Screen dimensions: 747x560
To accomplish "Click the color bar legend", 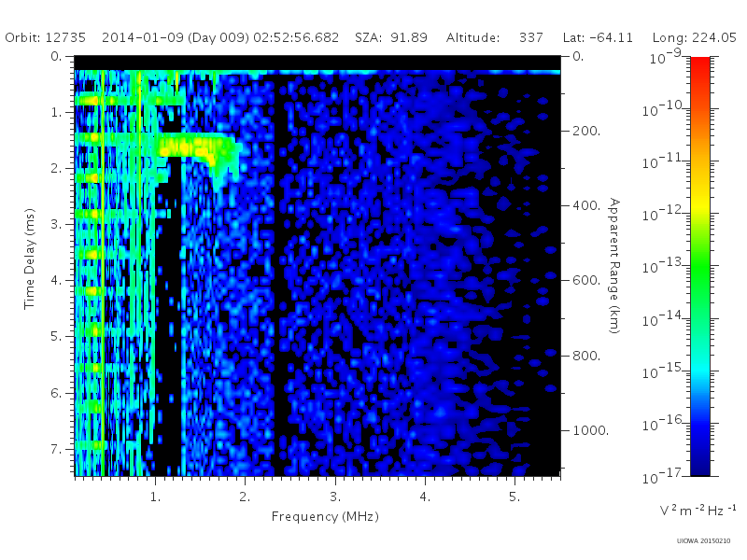I will (699, 266).
